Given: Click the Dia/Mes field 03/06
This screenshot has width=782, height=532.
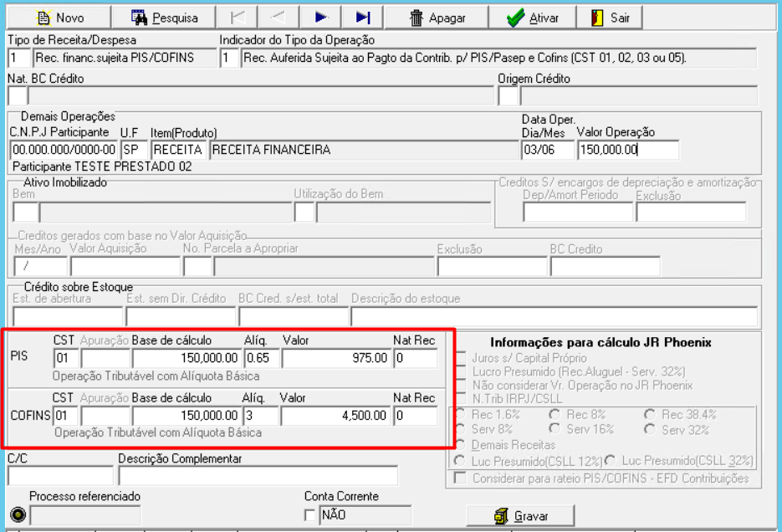Looking at the screenshot, I should point(547,150).
